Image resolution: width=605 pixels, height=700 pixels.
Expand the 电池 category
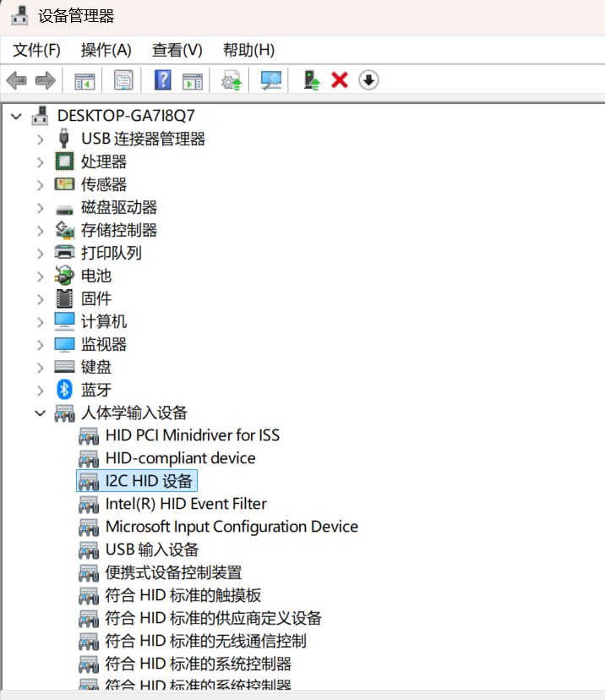coord(41,276)
